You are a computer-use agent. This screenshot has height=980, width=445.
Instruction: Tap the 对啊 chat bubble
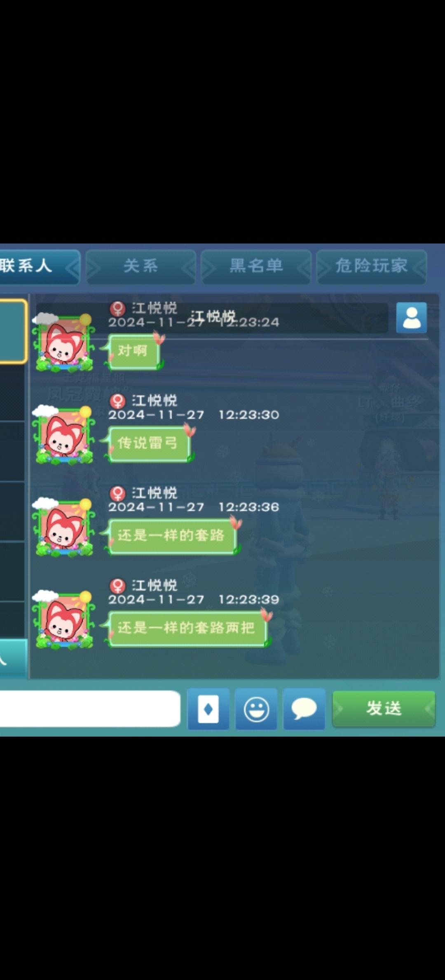pyautogui.click(x=133, y=351)
